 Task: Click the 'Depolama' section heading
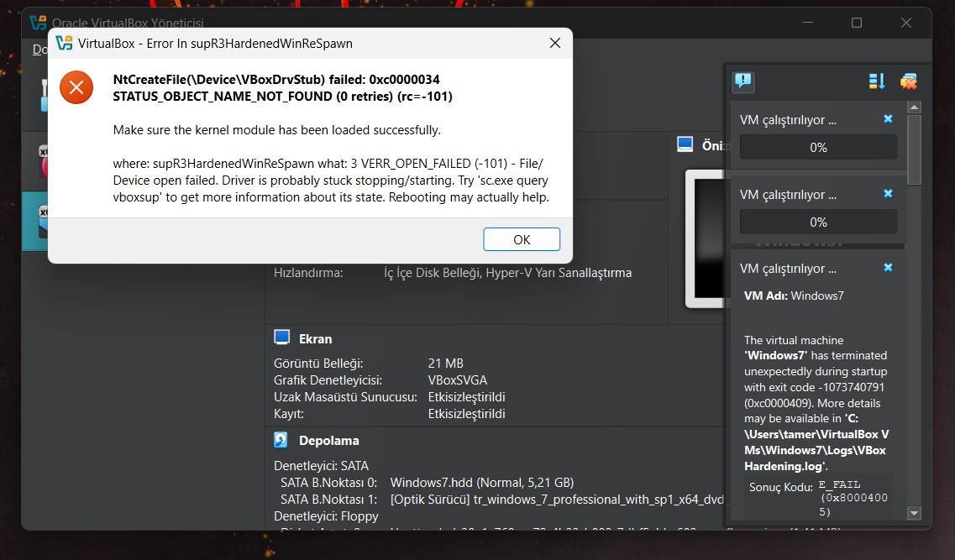click(329, 441)
